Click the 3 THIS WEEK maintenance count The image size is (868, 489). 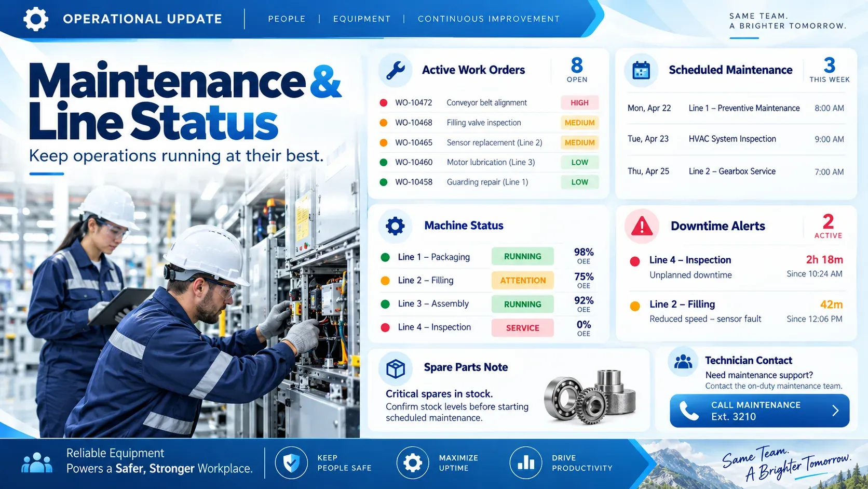pyautogui.click(x=830, y=70)
